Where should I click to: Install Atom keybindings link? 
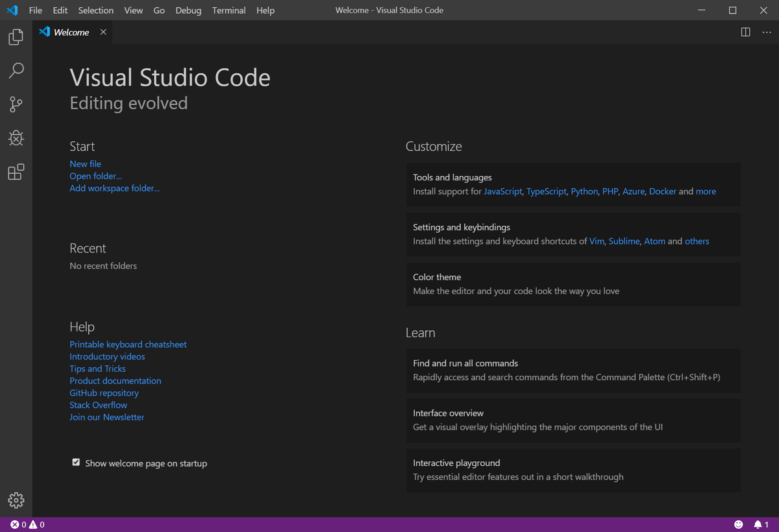click(x=654, y=241)
